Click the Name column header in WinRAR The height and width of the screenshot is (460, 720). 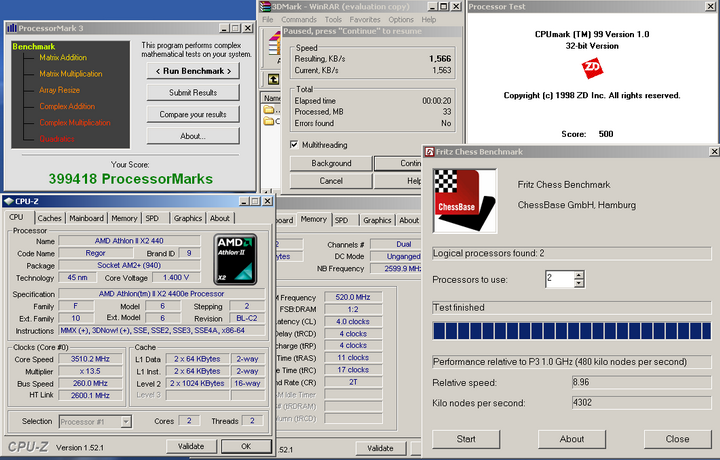click(x=272, y=98)
